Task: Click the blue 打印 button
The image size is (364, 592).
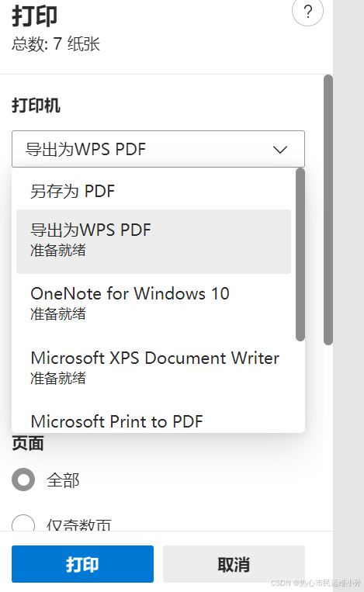Action: coord(83,564)
